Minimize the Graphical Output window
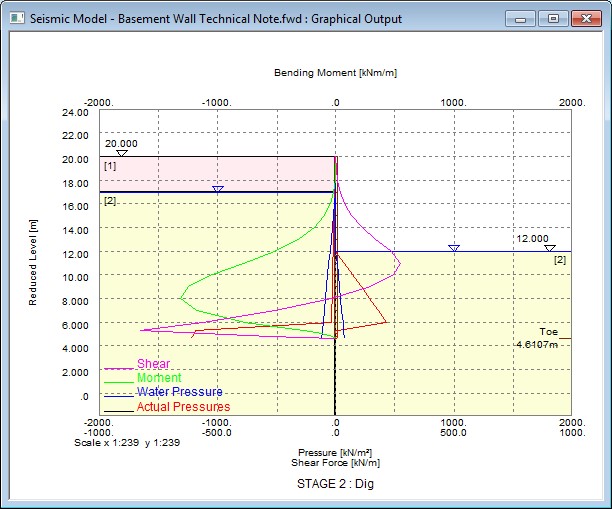 521,18
